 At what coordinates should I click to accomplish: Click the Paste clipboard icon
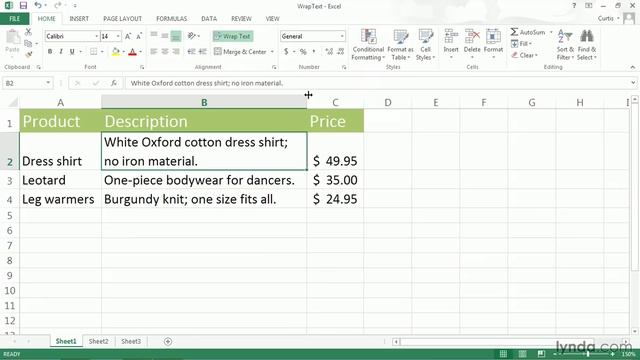[x=12, y=38]
